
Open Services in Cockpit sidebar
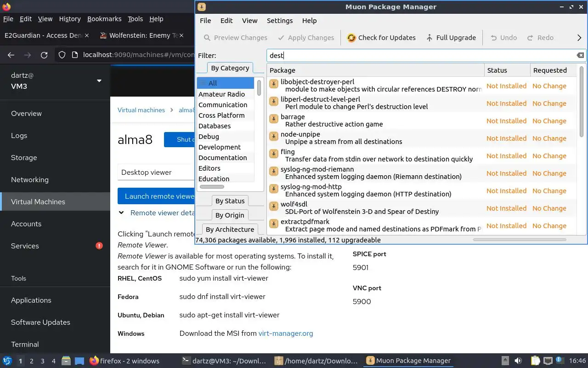(55, 246)
